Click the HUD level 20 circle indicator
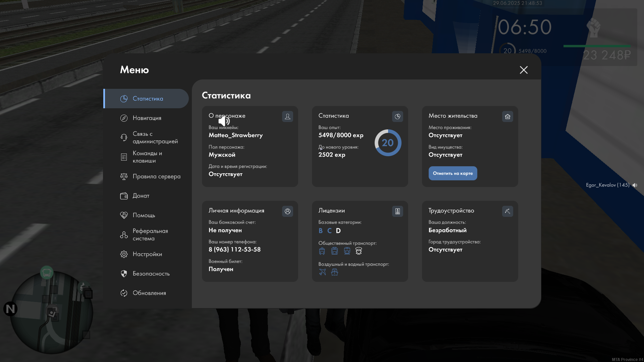This screenshot has height=362, width=644. [507, 50]
